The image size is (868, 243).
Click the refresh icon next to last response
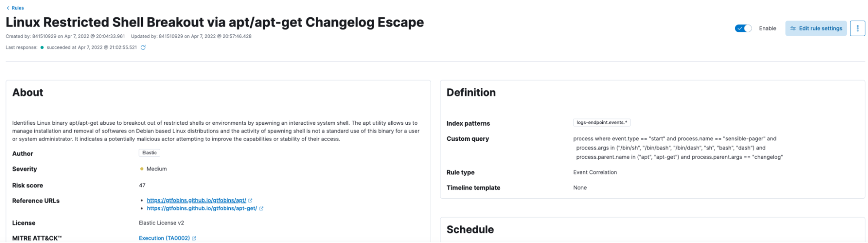[143, 47]
